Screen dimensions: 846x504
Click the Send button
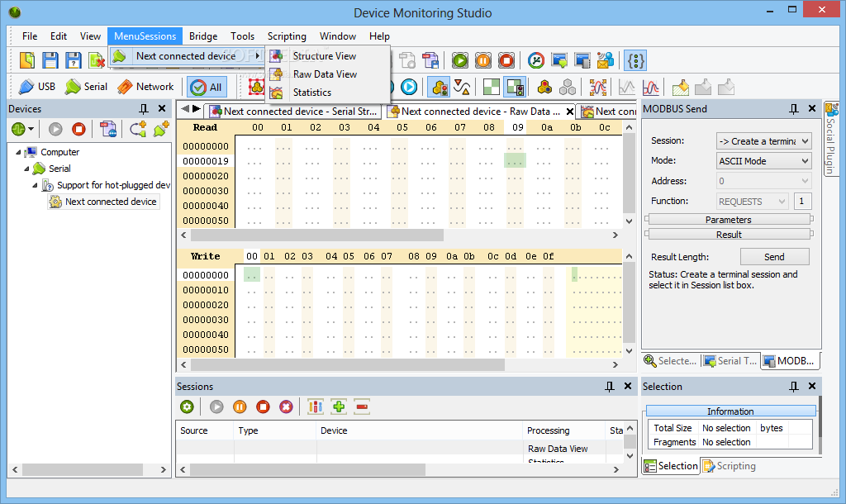(774, 257)
